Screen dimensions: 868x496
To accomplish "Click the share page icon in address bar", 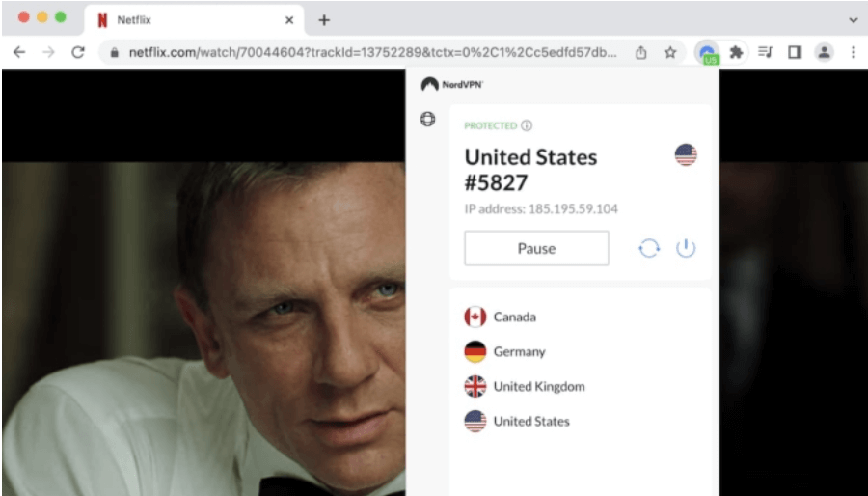I will [x=641, y=52].
